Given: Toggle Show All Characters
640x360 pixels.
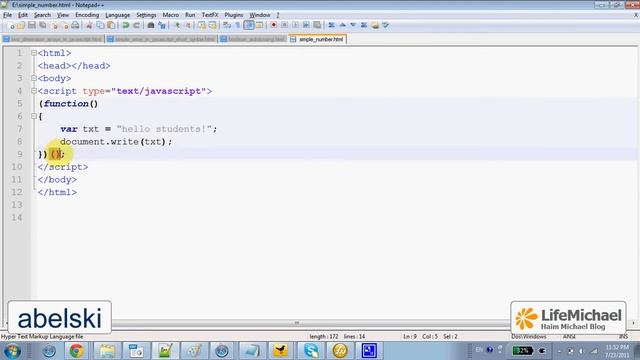Looking at the screenshot, I should [238, 25].
